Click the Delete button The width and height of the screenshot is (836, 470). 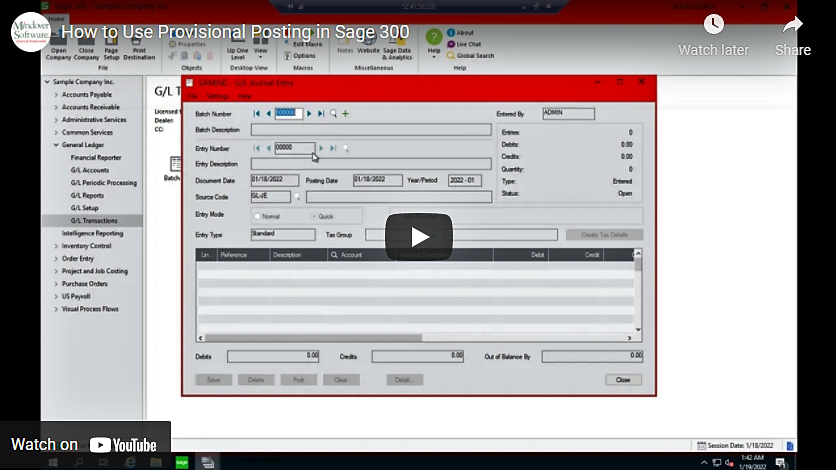[256, 380]
